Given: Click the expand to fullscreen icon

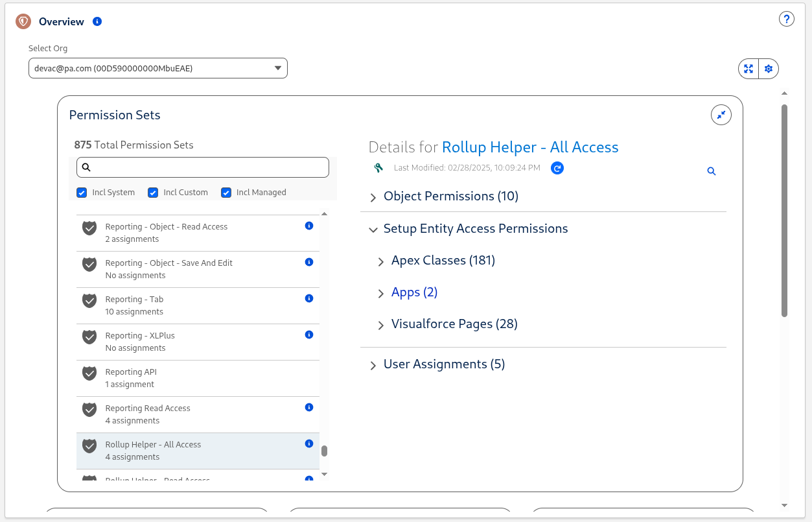Looking at the screenshot, I should [748, 69].
